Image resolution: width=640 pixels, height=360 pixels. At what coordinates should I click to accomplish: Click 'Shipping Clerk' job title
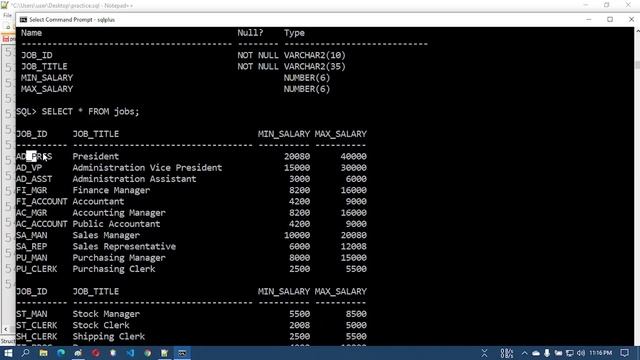tap(109, 337)
